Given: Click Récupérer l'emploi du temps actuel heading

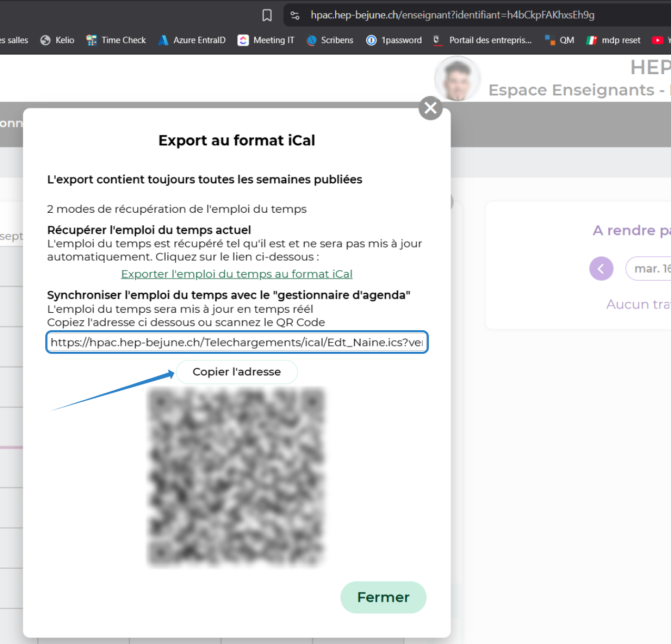Looking at the screenshot, I should [149, 230].
